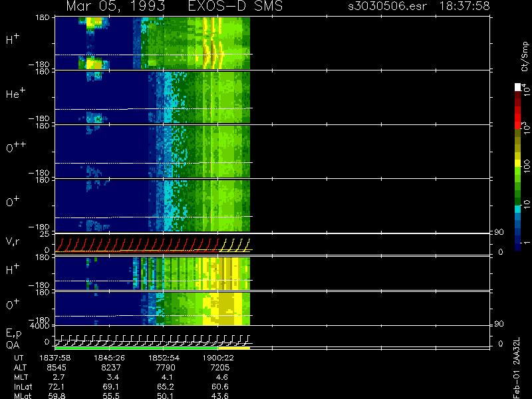Click MLat value '59.8'

(57, 396)
